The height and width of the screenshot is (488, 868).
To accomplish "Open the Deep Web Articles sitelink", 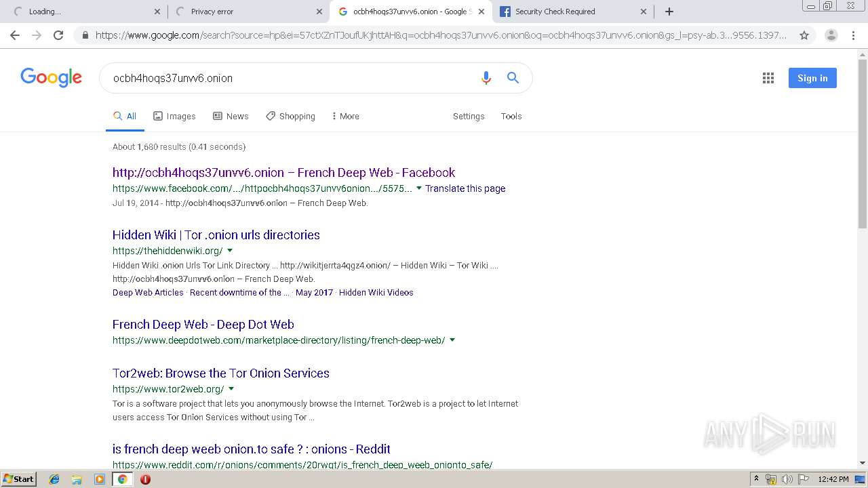I will pos(148,293).
